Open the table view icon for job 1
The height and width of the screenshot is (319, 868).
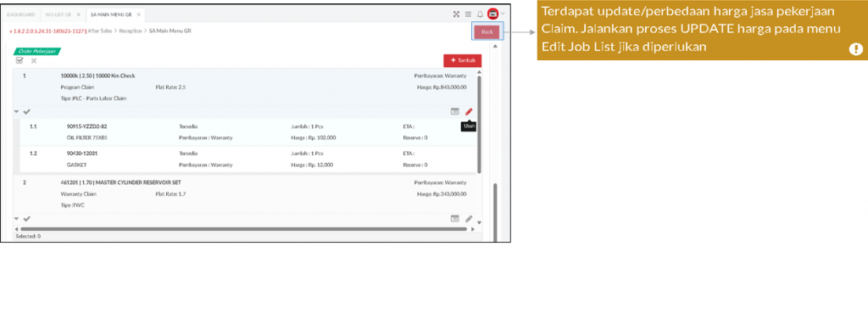454,111
